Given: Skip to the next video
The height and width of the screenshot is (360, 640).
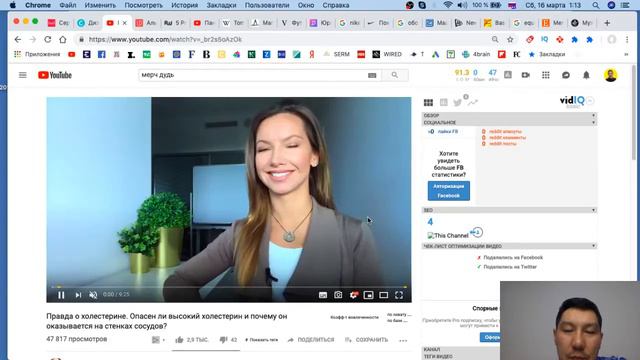Looking at the screenshot, I should coord(78,295).
